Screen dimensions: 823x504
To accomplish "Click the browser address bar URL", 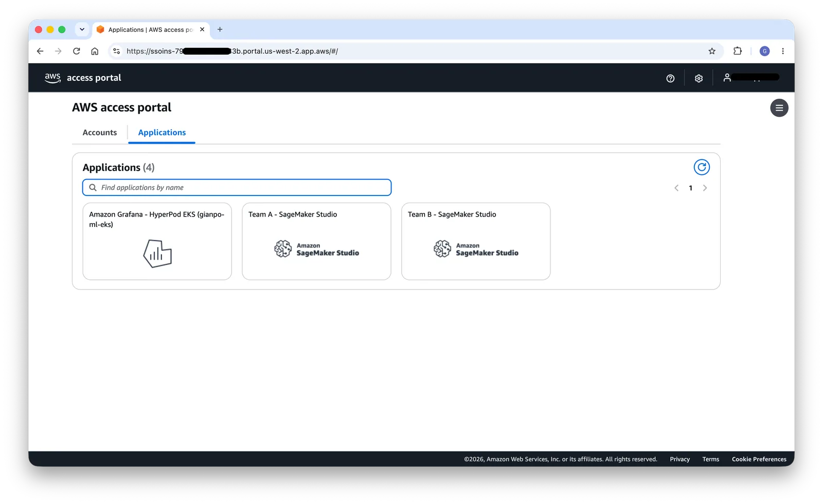I will coord(232,51).
